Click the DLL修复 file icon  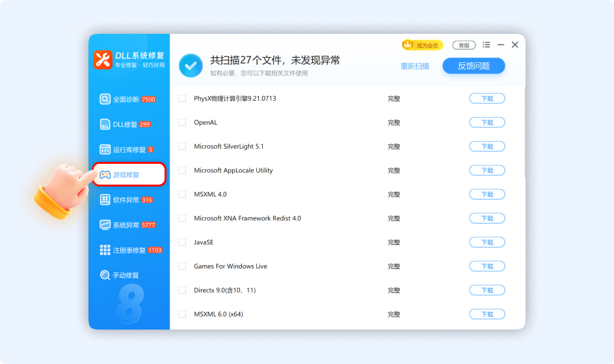coord(105,124)
